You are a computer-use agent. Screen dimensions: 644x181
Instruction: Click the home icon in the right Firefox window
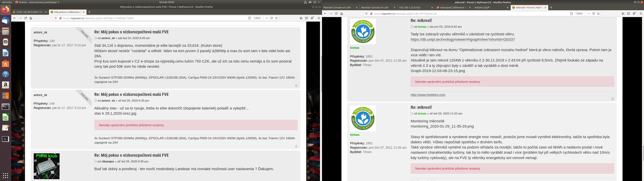click(342, 14)
